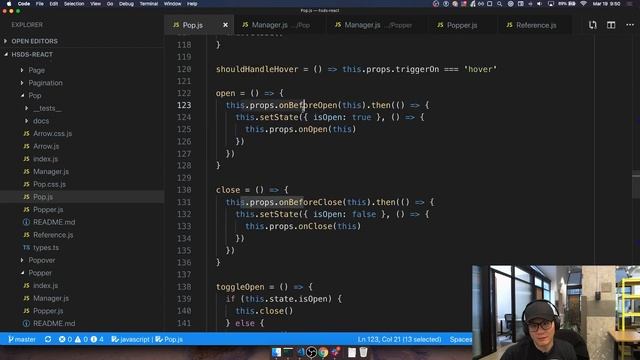The width and height of the screenshot is (640, 360).
Task: Open Problems via errors and warnings count
Action: tap(81, 339)
